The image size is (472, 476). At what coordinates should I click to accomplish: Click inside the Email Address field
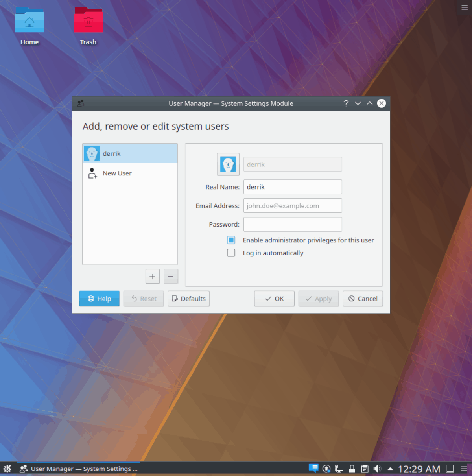[x=292, y=205]
